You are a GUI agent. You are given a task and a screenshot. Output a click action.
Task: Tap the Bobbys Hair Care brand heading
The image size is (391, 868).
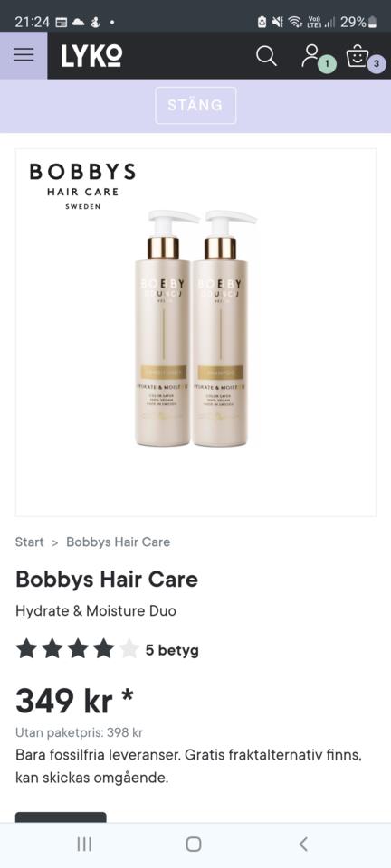pos(107,579)
